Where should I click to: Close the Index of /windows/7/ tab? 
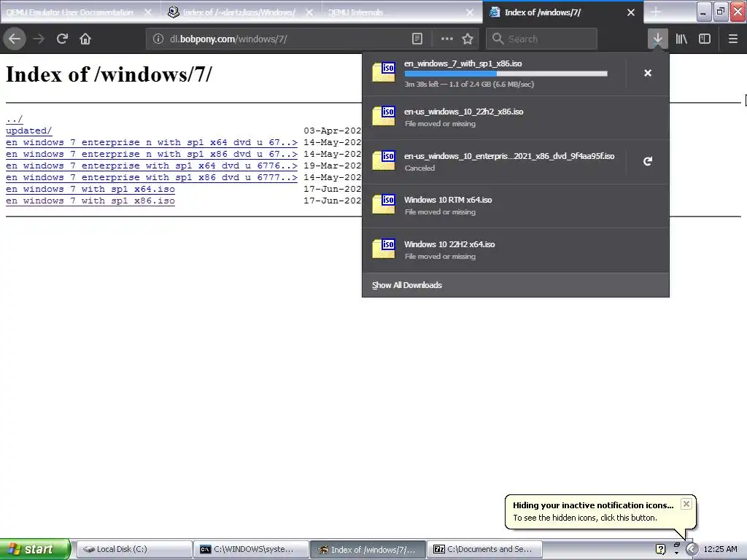631,12
